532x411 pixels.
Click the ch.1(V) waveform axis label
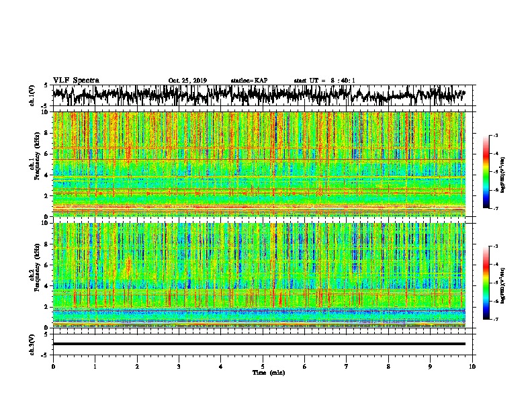[32, 95]
